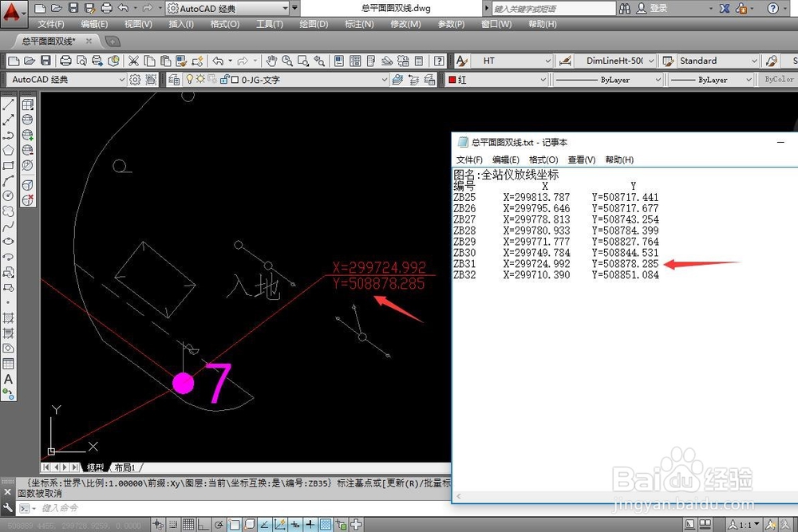Viewport: 798px width, 532px height.
Task: Click the 总平面图双线 drawing file tab
Action: pos(49,41)
